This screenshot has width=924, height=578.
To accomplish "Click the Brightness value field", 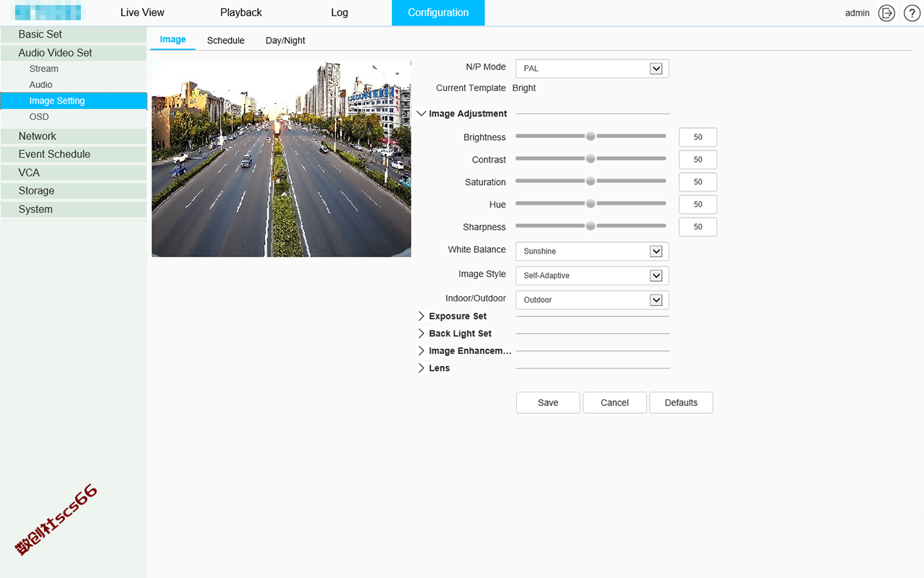I will [698, 137].
